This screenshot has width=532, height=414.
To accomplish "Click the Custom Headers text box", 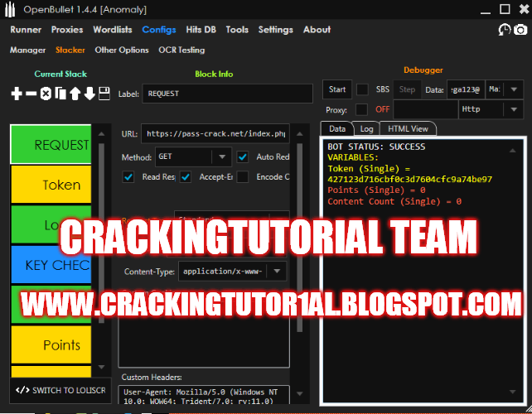I will tap(204, 395).
